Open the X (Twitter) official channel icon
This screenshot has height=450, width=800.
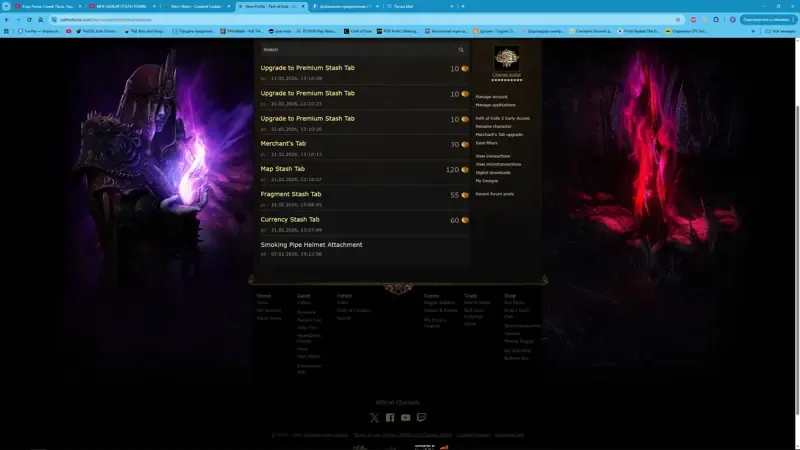click(374, 417)
